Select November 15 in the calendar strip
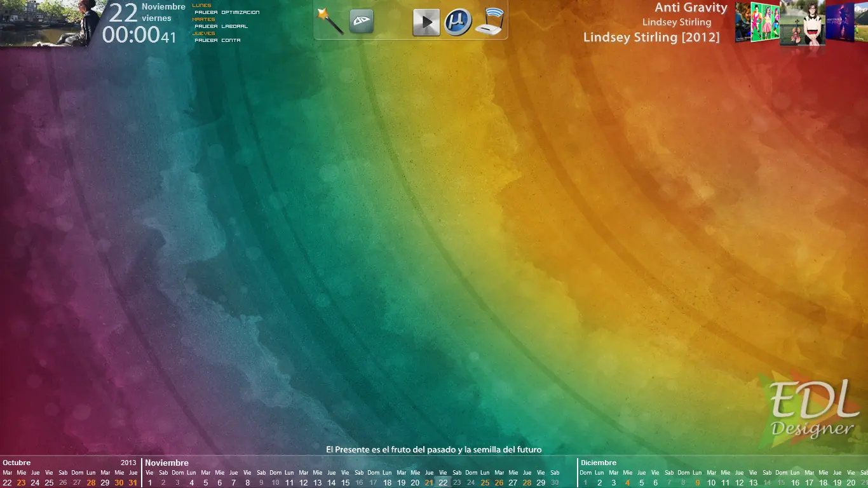The image size is (868, 488). [345, 483]
